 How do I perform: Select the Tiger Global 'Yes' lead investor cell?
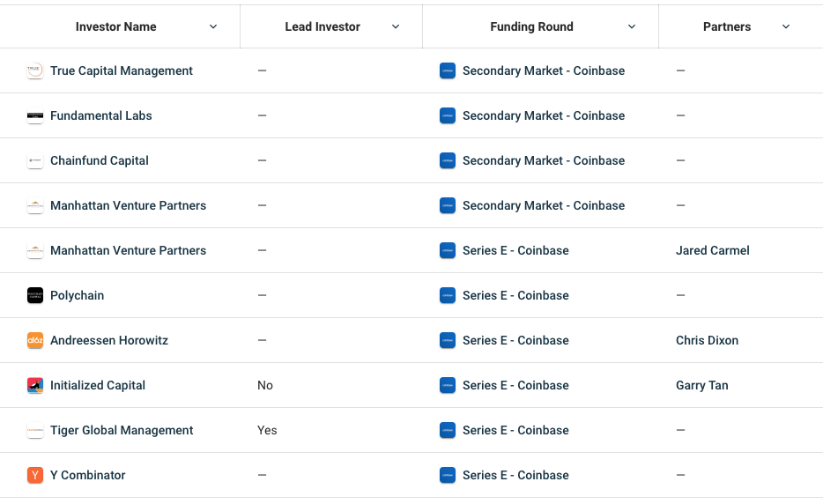(x=267, y=431)
